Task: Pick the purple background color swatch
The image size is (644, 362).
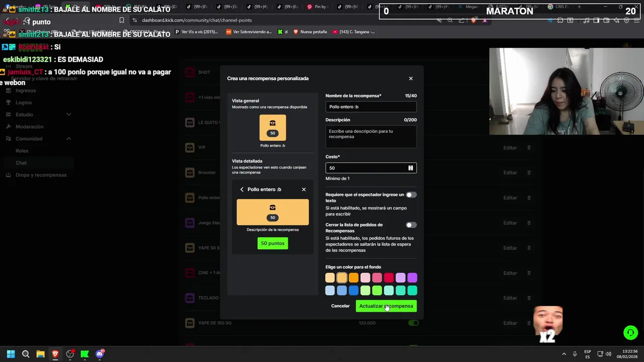Action: [412, 278]
